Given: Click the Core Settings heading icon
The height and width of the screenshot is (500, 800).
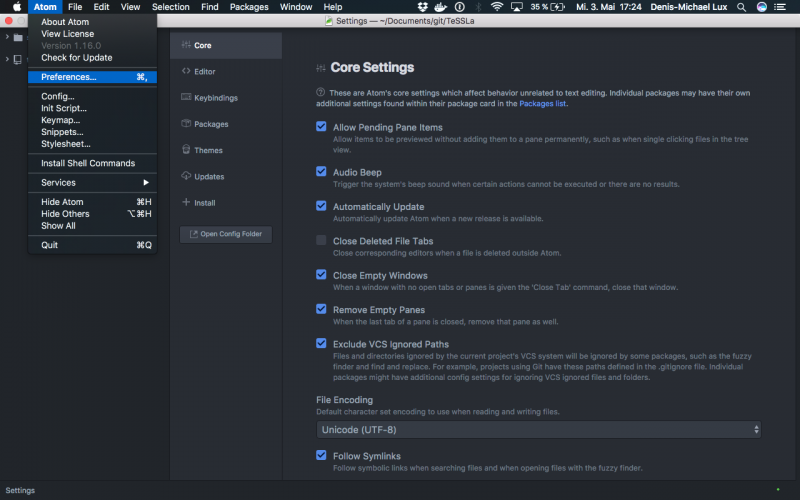Looking at the screenshot, I should 320,68.
